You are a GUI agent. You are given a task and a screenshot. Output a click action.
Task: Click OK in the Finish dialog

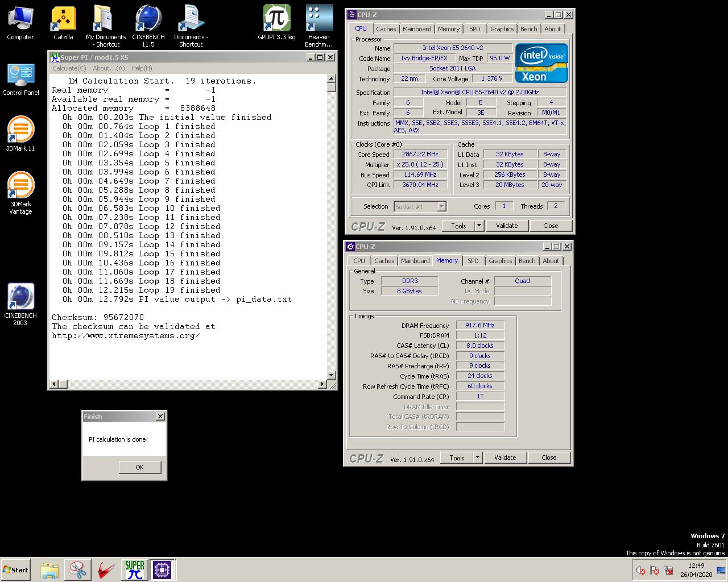click(x=140, y=467)
